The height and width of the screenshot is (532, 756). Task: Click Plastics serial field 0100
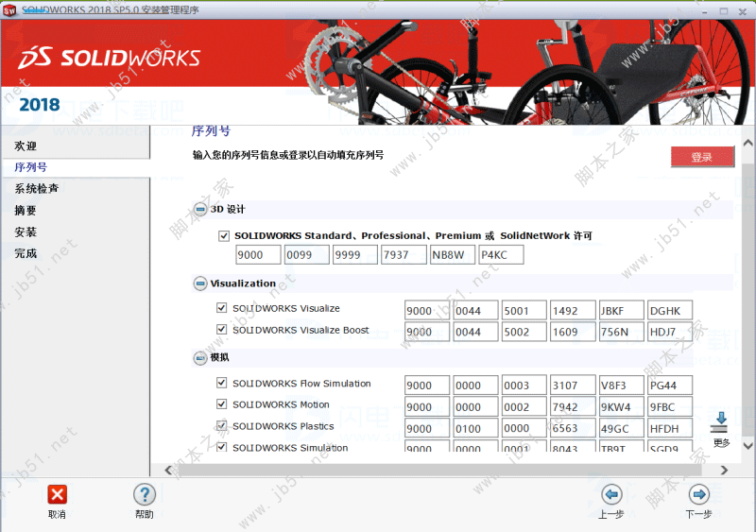(x=475, y=428)
